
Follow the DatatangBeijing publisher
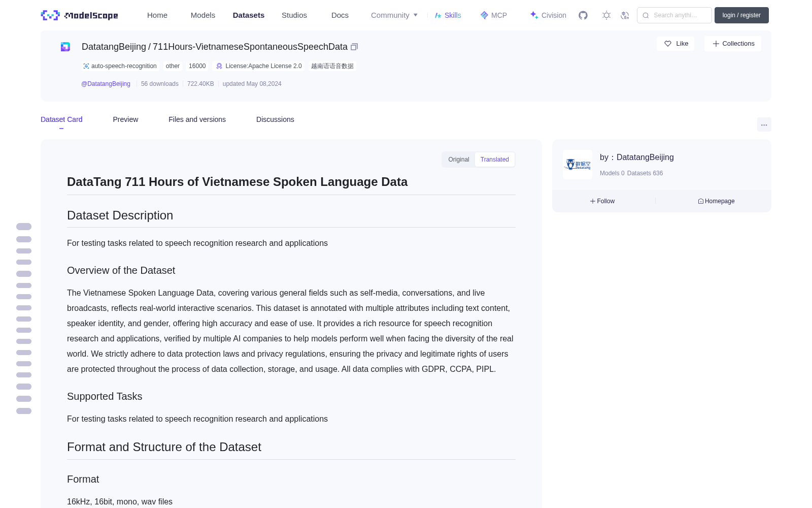pos(602,201)
